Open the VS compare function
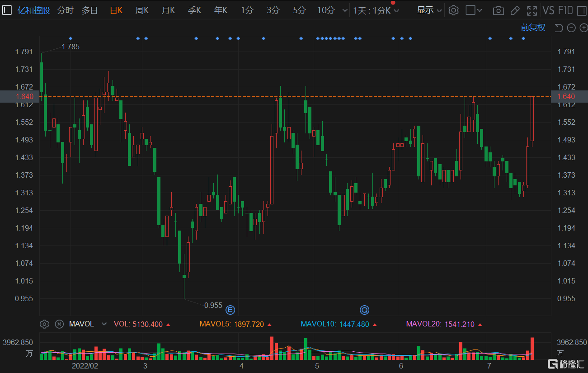Viewport: 588px width, 373px height. [548, 10]
